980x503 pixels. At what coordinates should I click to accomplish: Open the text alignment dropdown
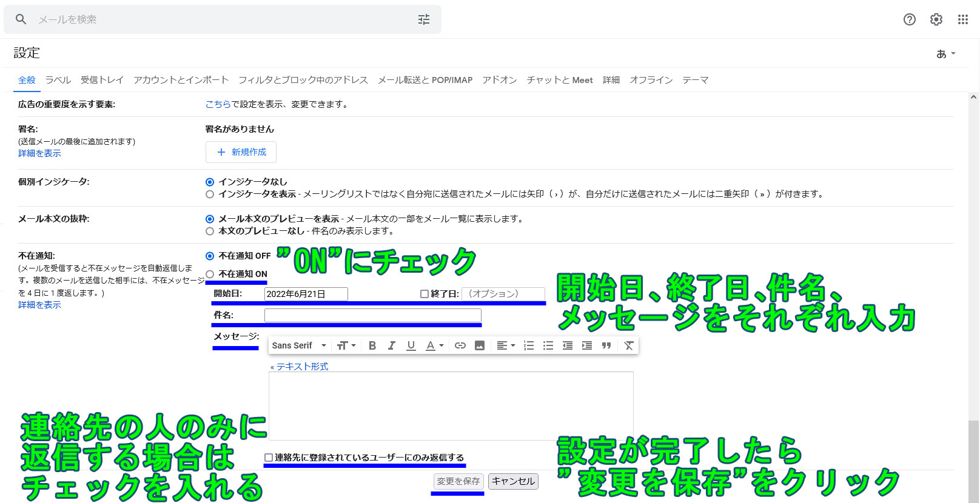coord(506,345)
